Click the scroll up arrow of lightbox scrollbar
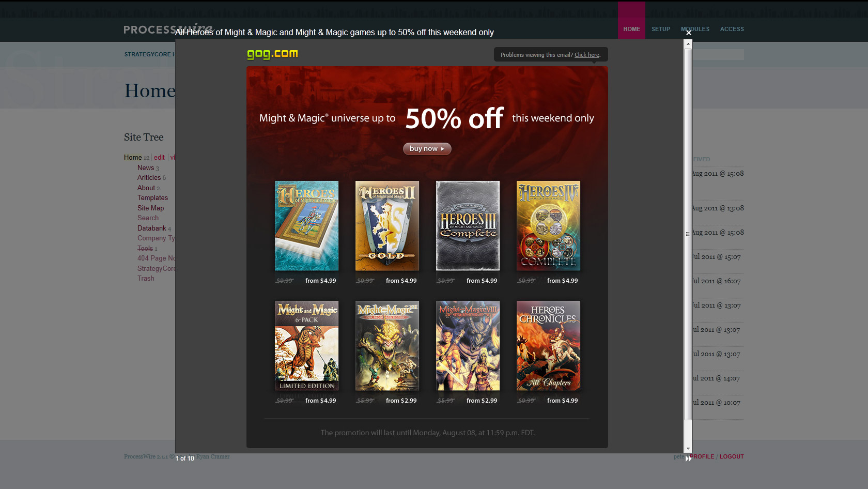Screen dimensions: 868x489 point(688,44)
